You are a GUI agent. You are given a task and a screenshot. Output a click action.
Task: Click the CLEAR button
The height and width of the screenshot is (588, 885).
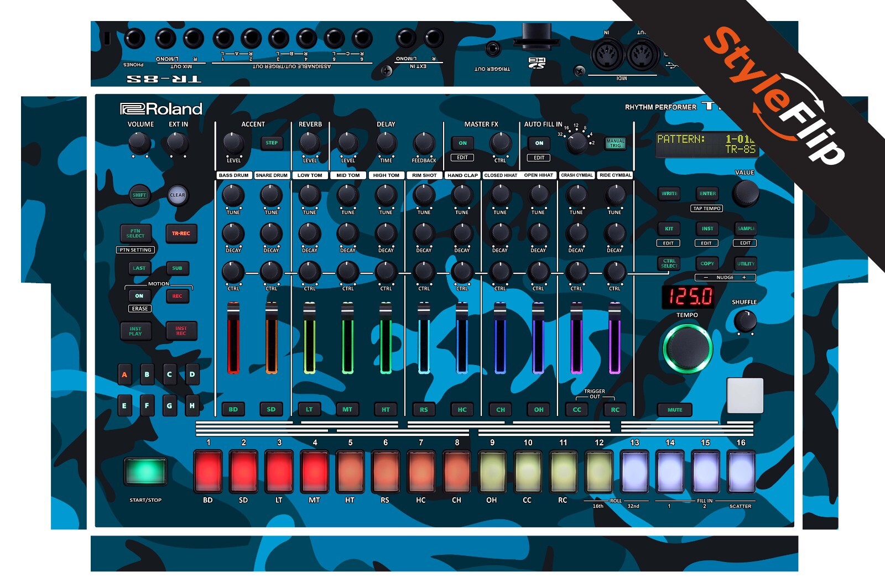tap(178, 195)
